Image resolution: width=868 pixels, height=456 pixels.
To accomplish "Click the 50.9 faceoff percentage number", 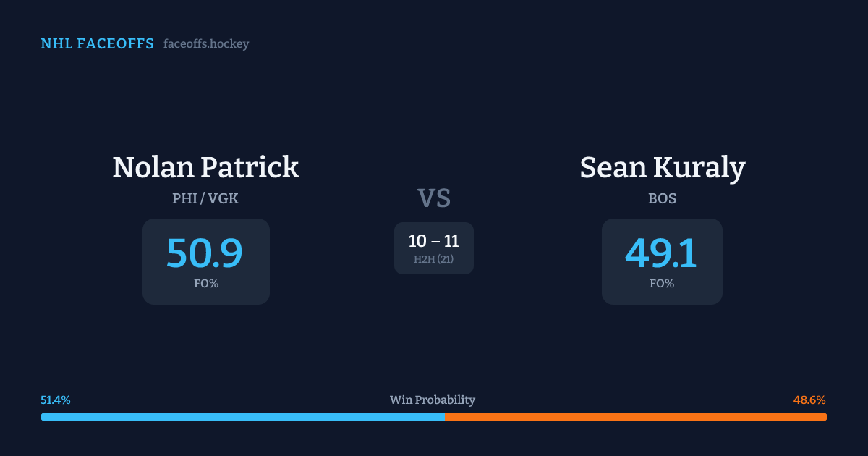I will [x=205, y=253].
